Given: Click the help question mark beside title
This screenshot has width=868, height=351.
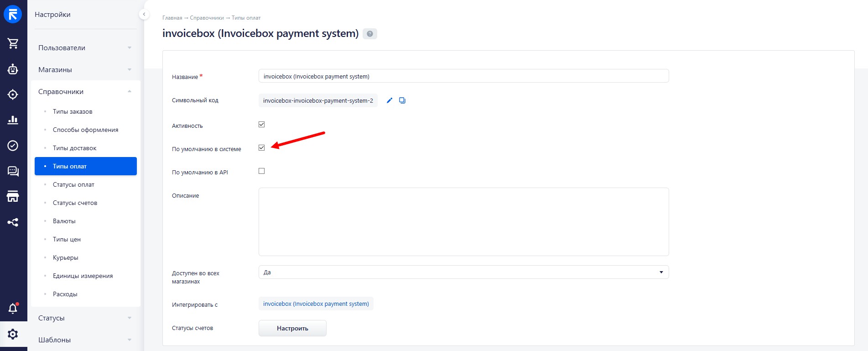Looking at the screenshot, I should [370, 34].
